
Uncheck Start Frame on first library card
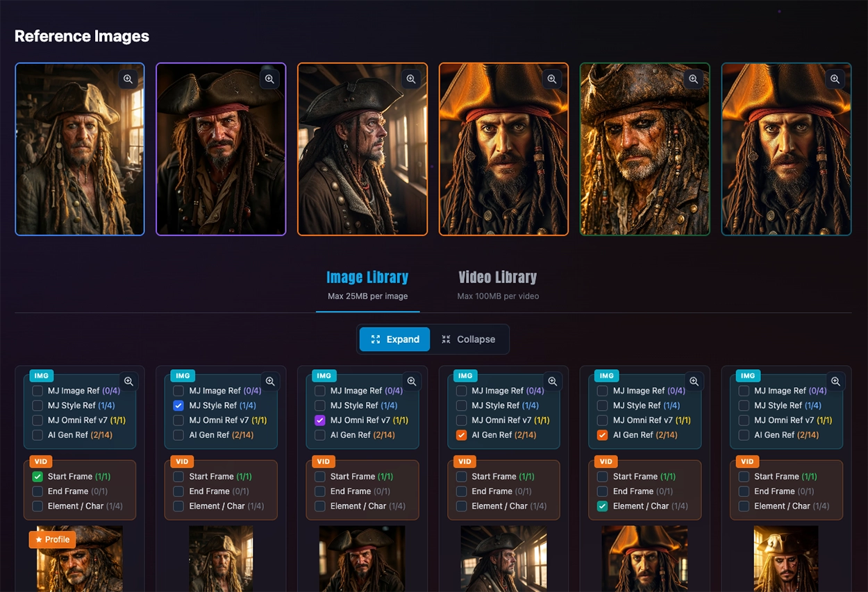[x=37, y=477]
